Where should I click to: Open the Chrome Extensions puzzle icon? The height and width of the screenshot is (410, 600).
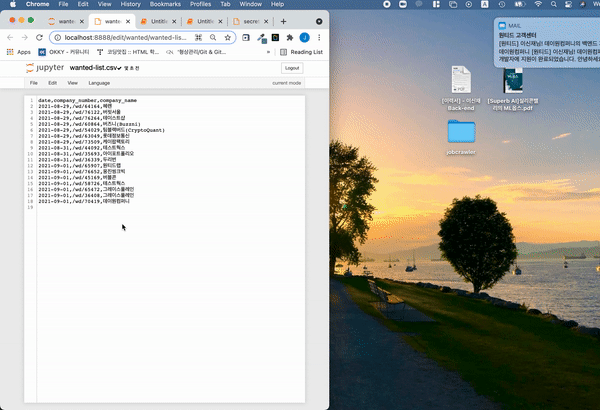tap(290, 38)
